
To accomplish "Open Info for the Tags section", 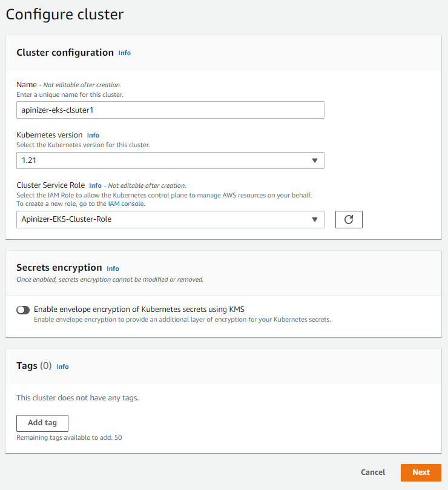I will (x=62, y=366).
